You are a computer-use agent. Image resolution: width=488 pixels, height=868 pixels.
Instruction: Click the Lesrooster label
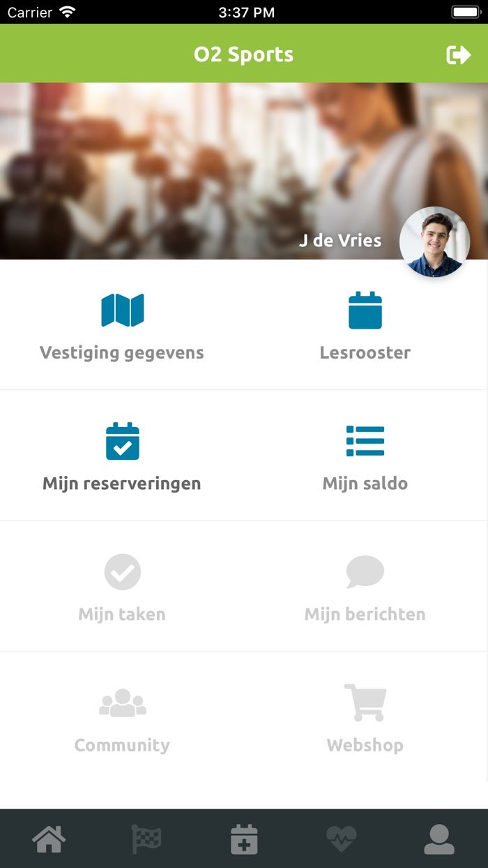coord(365,352)
